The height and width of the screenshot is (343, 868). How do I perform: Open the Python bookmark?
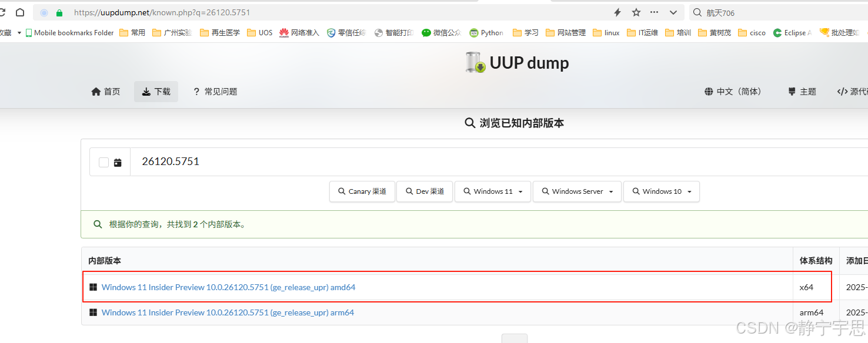486,33
